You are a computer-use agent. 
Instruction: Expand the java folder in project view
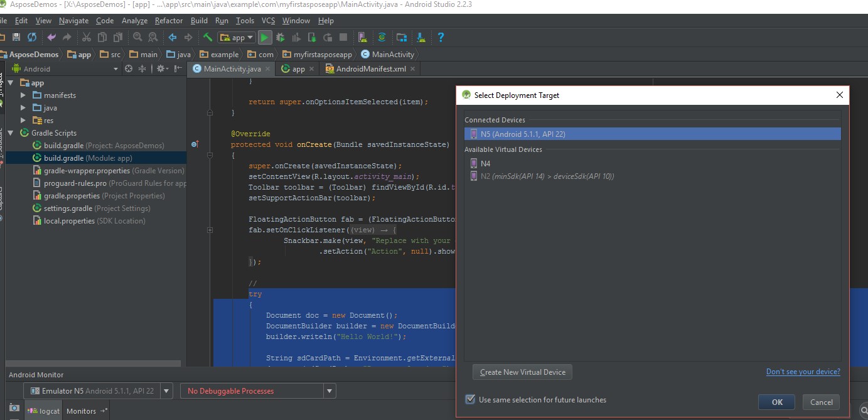(24, 107)
